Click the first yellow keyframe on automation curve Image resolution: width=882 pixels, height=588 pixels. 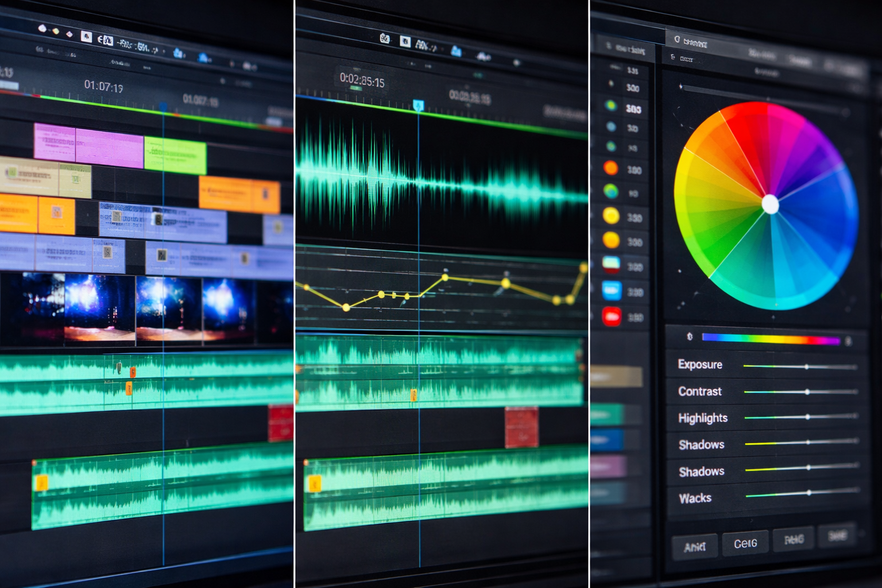click(x=307, y=287)
